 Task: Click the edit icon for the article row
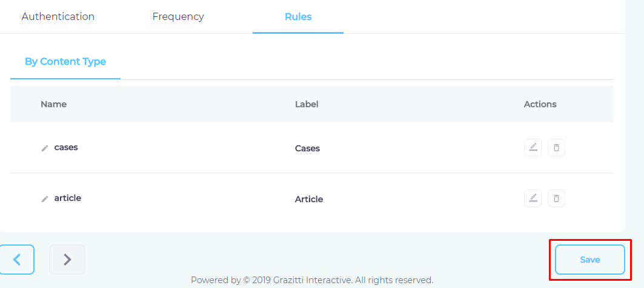(533, 198)
